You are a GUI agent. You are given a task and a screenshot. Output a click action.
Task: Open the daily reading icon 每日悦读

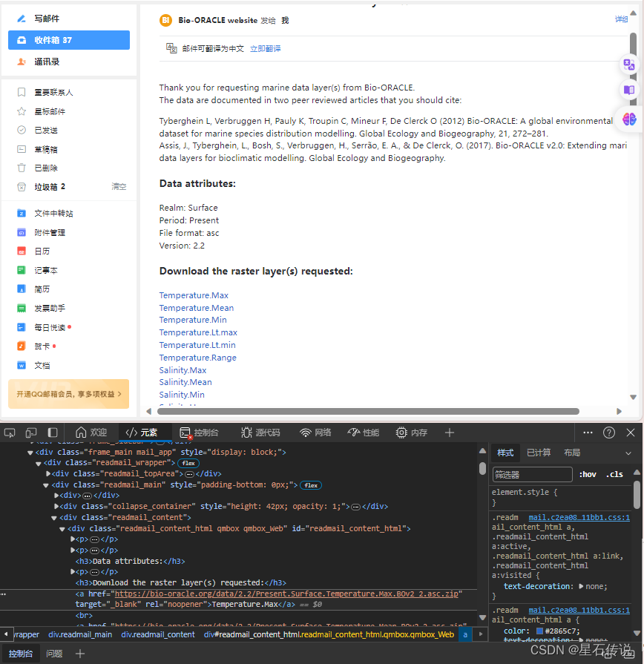coord(22,327)
